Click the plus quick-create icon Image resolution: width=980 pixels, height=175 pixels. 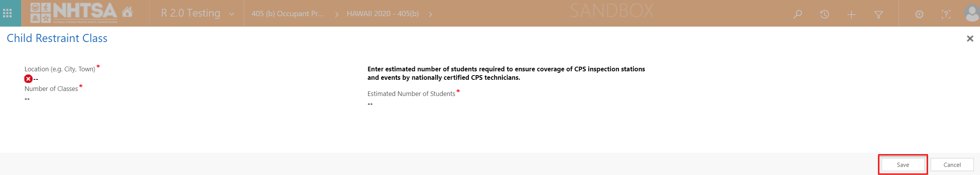(x=851, y=15)
